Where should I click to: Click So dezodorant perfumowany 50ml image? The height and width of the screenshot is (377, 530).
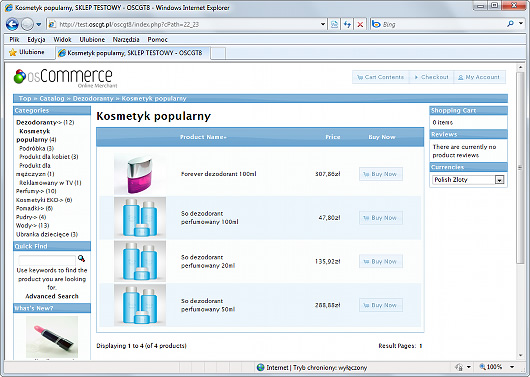click(x=140, y=305)
